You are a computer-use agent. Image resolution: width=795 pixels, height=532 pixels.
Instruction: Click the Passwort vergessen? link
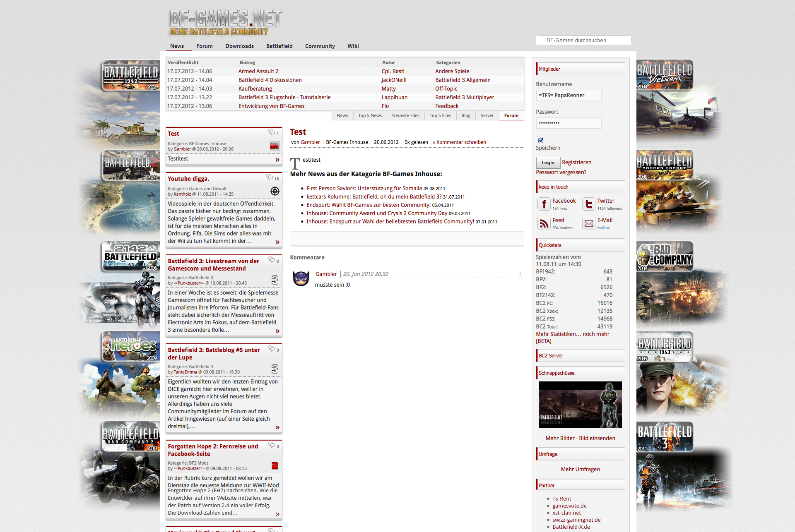(561, 172)
